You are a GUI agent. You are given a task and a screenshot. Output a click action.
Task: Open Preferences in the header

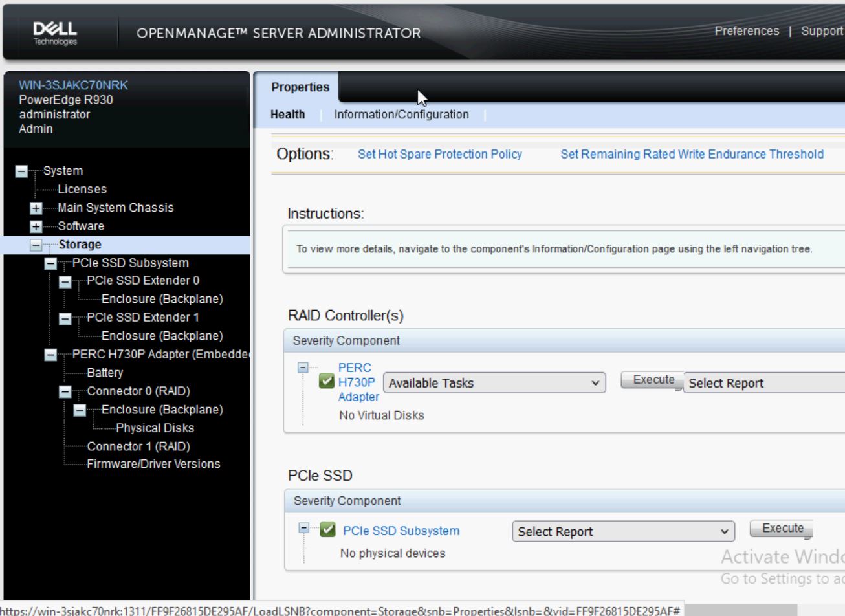click(x=747, y=31)
